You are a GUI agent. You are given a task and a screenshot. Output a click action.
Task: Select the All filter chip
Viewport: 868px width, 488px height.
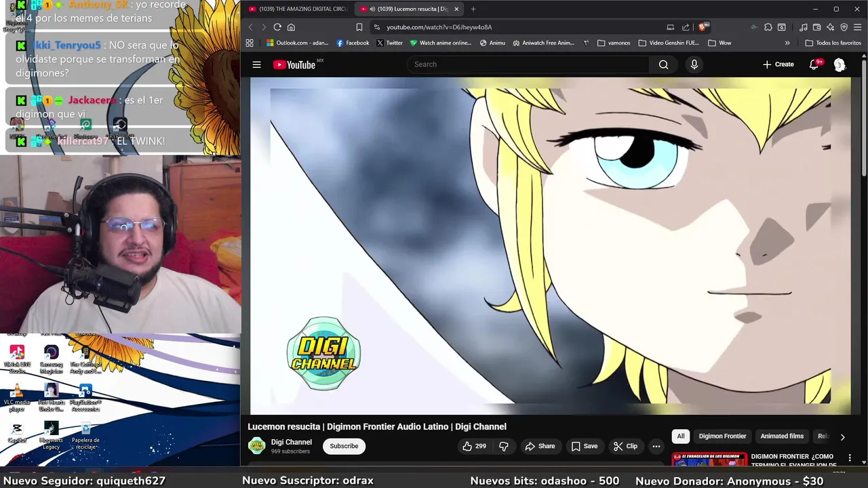pos(681,436)
